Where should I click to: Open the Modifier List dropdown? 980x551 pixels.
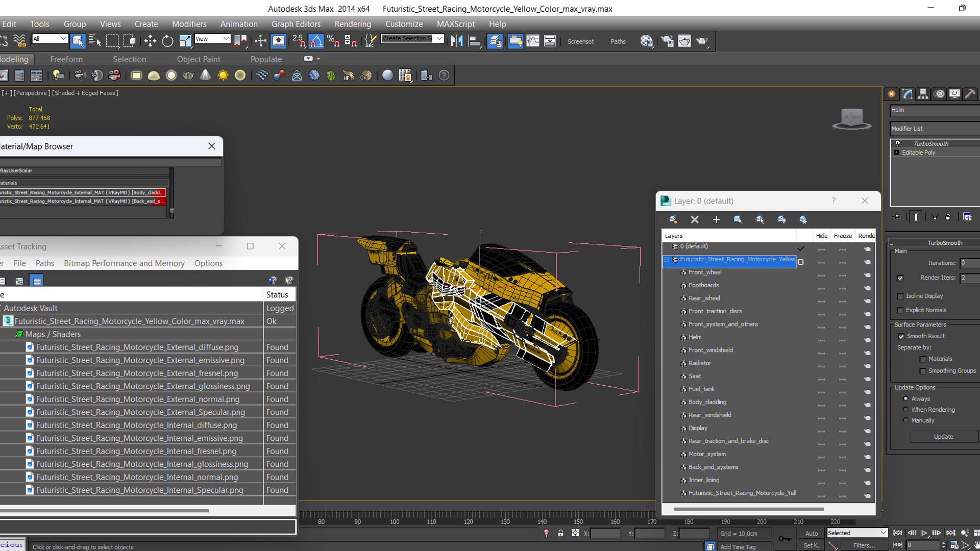coord(935,129)
